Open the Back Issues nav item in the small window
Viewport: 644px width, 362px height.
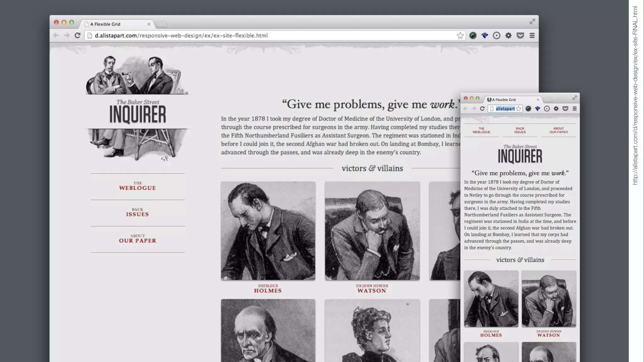point(520,130)
